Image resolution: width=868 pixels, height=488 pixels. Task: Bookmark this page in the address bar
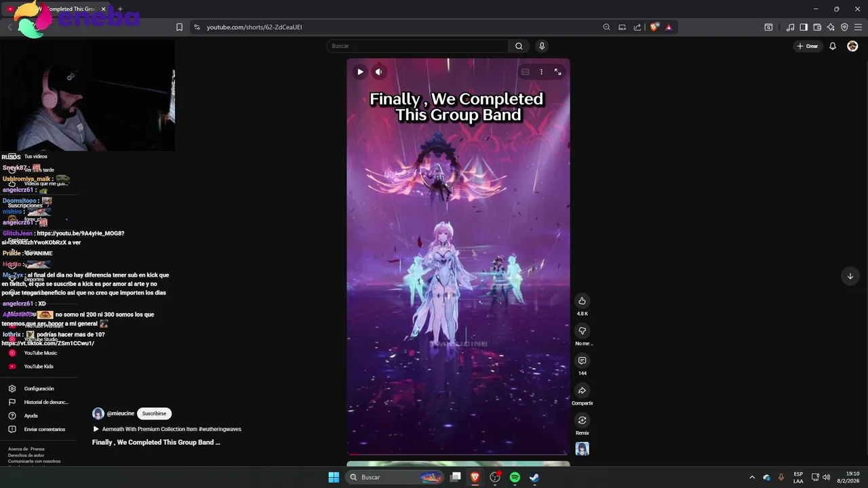click(x=179, y=27)
